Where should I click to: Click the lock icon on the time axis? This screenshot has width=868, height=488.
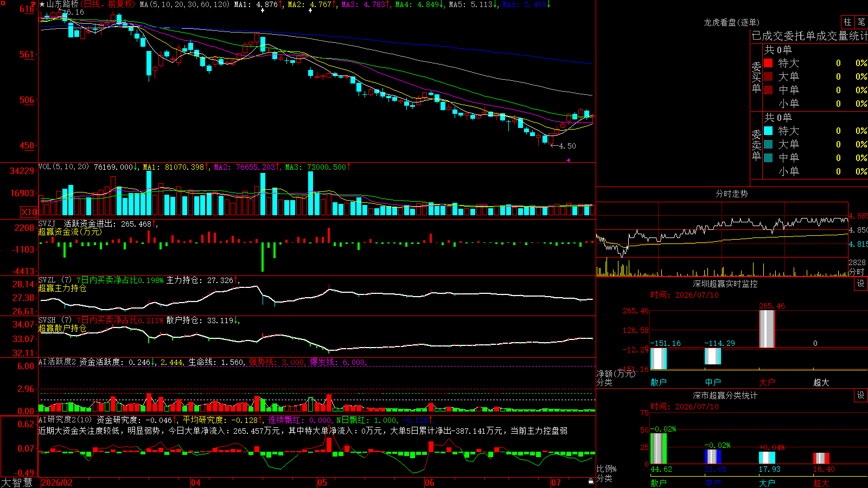[x=591, y=481]
